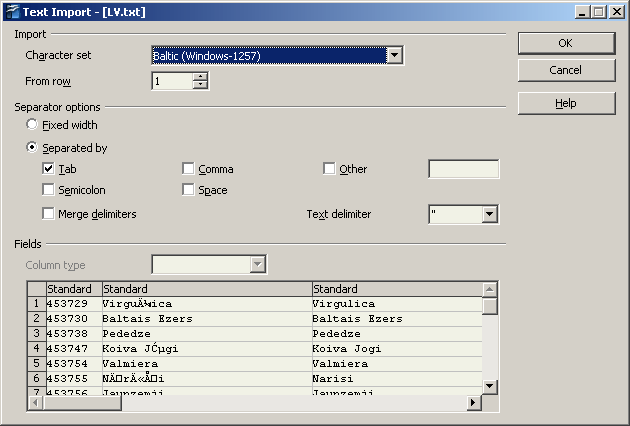Uncheck the Tab separator checkbox
The height and width of the screenshot is (426, 630).
pyautogui.click(x=48, y=168)
